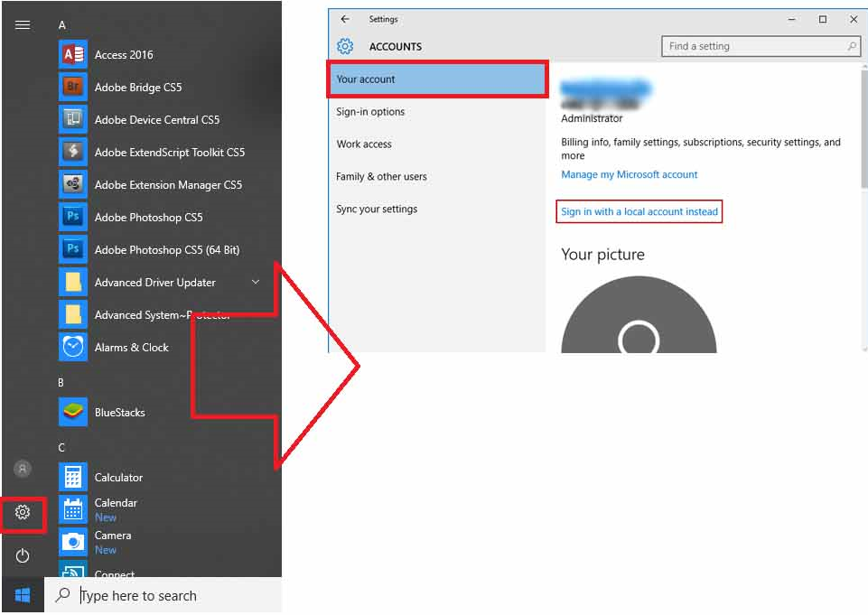Click the Accounts gear icon in Settings
The height and width of the screenshot is (615, 868).
(345, 46)
